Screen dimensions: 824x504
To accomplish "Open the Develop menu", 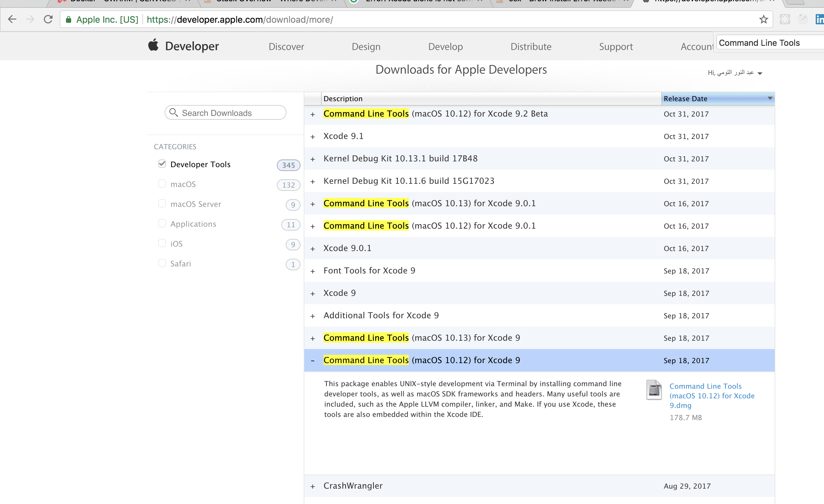I will tap(445, 46).
